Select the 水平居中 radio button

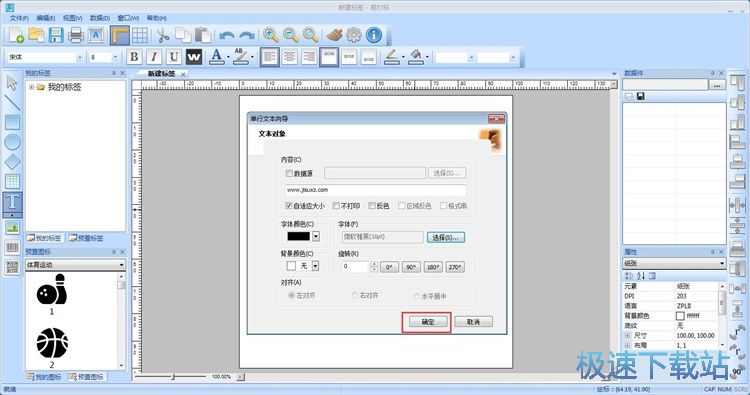417,296
